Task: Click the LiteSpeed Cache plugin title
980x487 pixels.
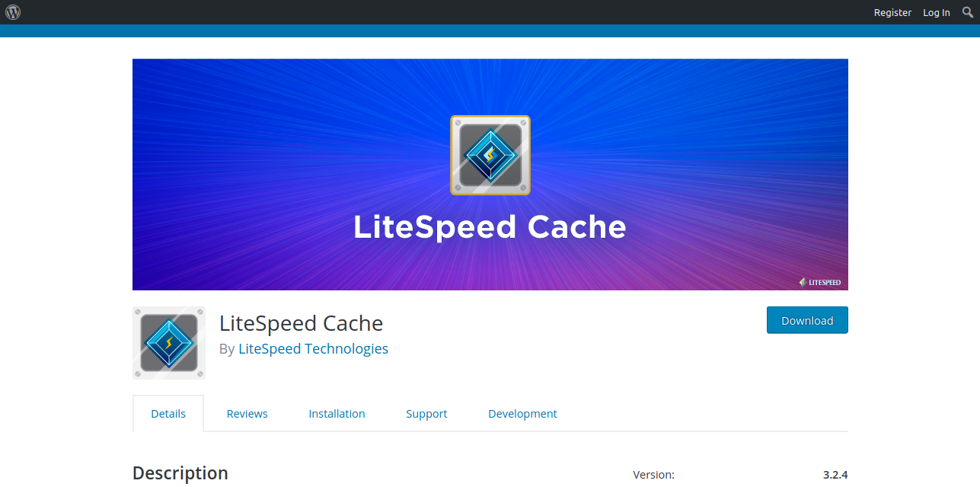Action: (301, 323)
